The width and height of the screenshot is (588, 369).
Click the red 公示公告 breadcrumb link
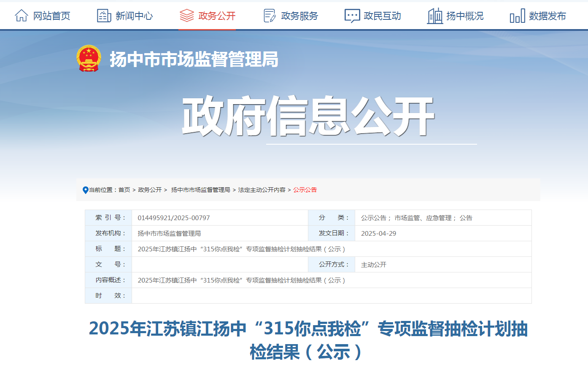[x=305, y=190]
